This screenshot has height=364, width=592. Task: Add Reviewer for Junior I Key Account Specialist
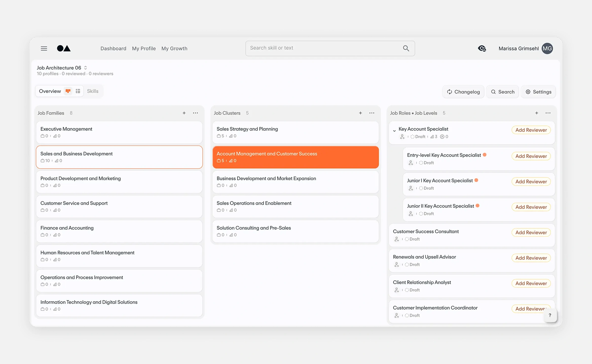[531, 182]
